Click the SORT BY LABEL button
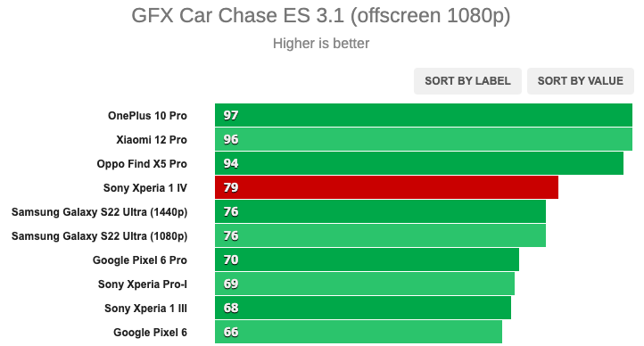The image size is (644, 346). point(467,81)
